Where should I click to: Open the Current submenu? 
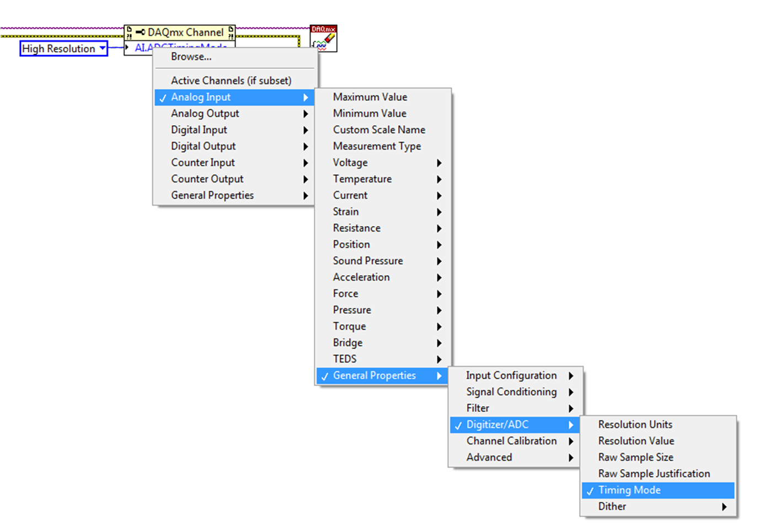pyautogui.click(x=383, y=195)
